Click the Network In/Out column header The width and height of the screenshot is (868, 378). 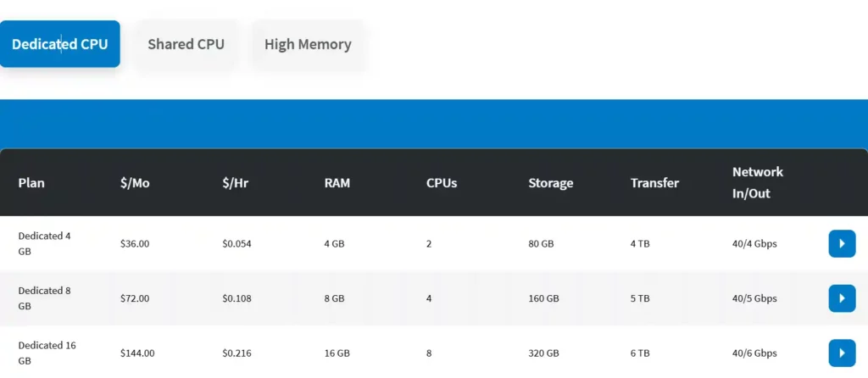(x=757, y=182)
